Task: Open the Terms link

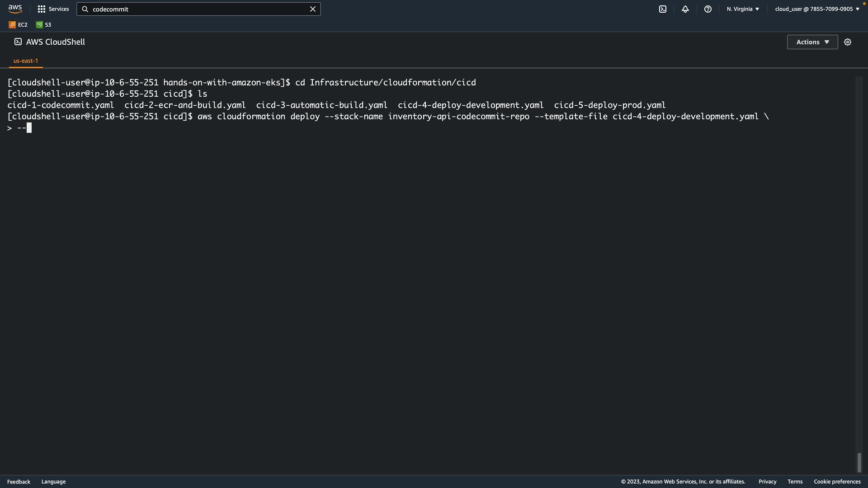Action: pyautogui.click(x=795, y=482)
